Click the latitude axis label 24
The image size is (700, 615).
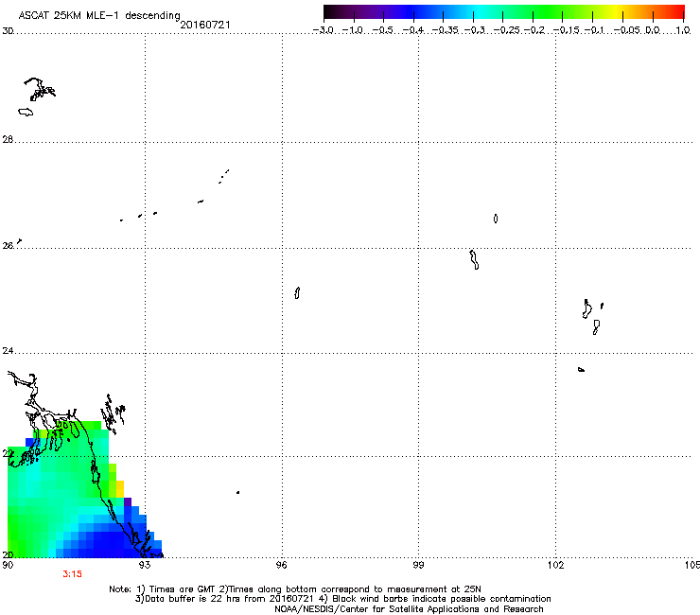[x=8, y=351]
